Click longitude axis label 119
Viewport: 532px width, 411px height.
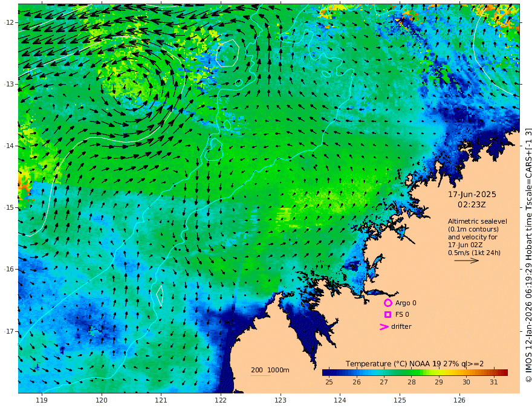(42, 401)
